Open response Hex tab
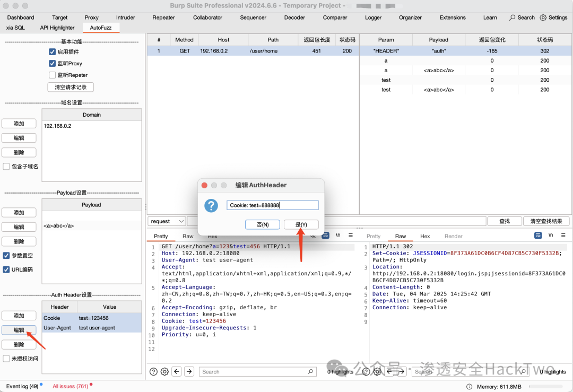Viewport: 573px width, 392px height. [425, 237]
